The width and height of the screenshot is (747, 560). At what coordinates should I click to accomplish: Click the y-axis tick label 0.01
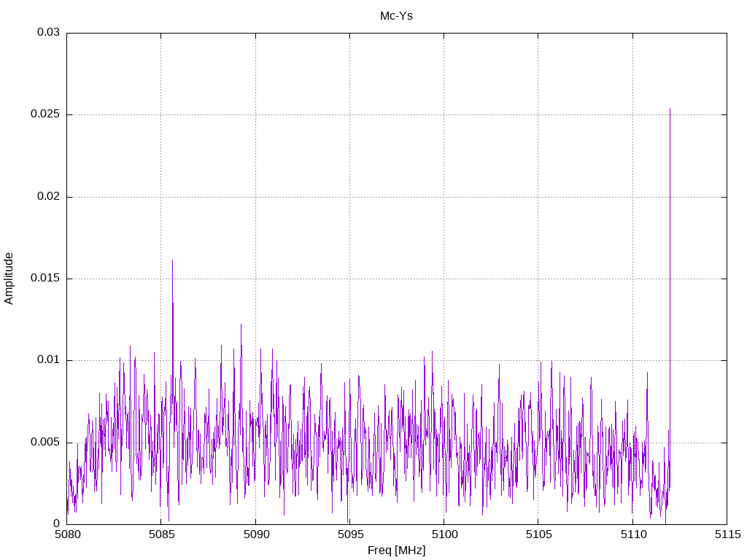coord(49,360)
